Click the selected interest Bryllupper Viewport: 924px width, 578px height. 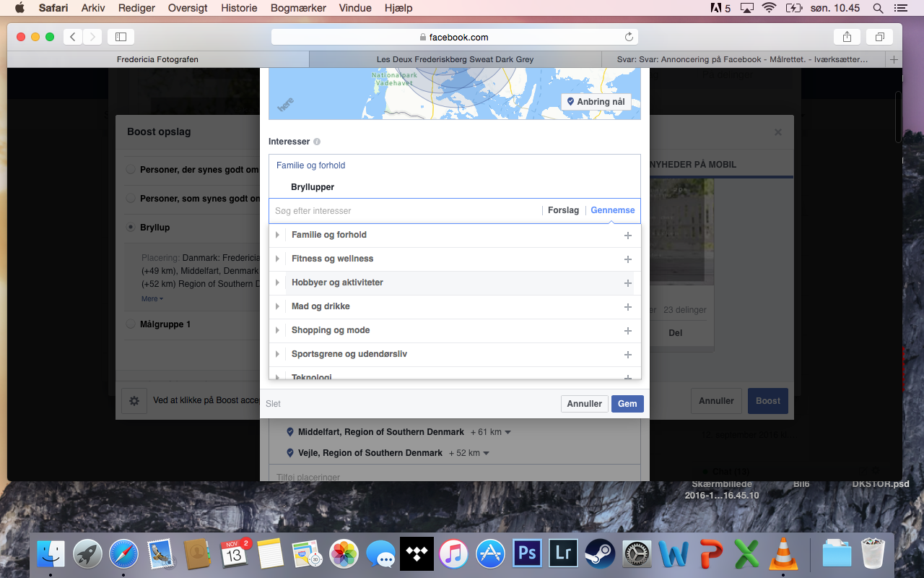point(313,187)
